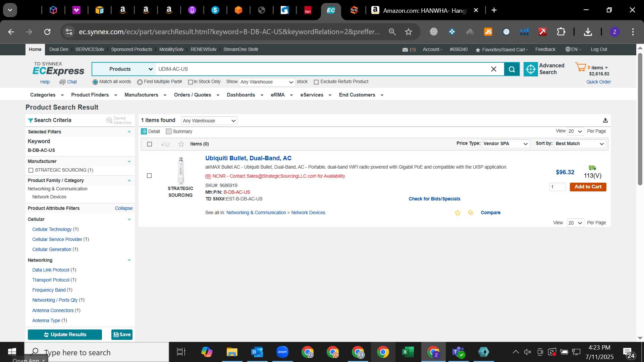This screenshot has width=644, height=362.
Task: Change top View per page dropdown
Action: tap(575, 131)
